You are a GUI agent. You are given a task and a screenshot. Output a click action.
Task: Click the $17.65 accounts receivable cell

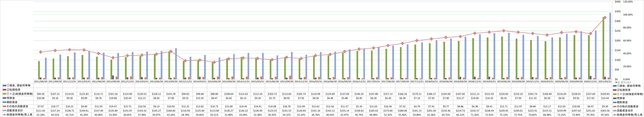[591, 98]
